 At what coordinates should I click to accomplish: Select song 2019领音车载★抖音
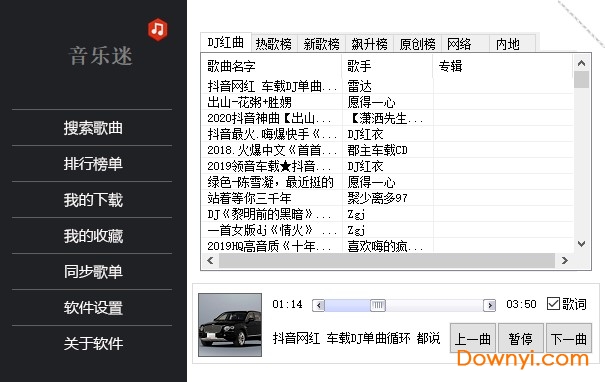[269, 166]
